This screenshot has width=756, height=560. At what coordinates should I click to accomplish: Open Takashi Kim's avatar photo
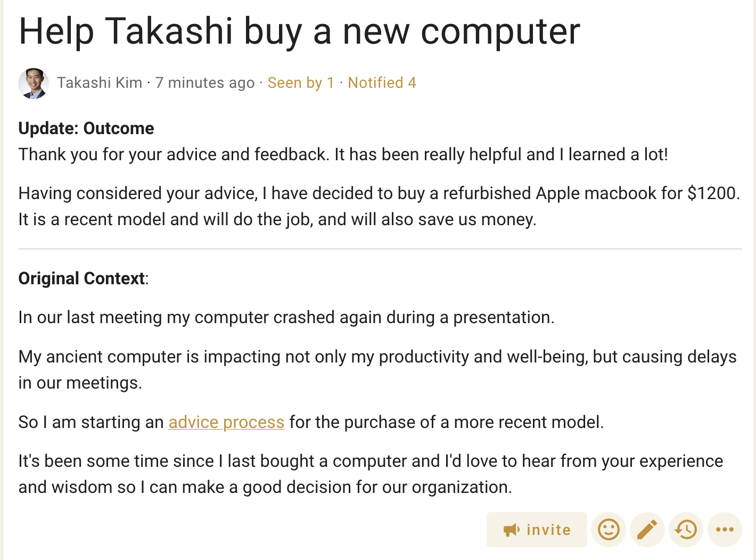pos(34,83)
